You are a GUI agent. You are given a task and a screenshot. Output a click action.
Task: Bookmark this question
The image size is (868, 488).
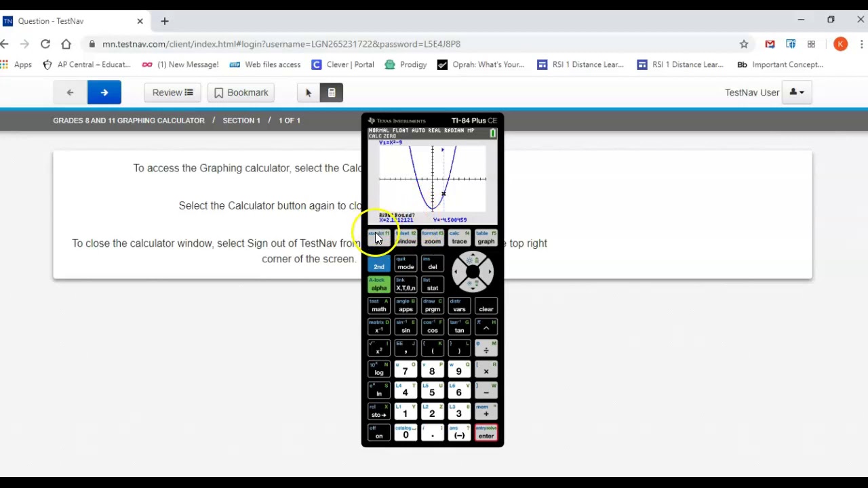click(x=241, y=92)
